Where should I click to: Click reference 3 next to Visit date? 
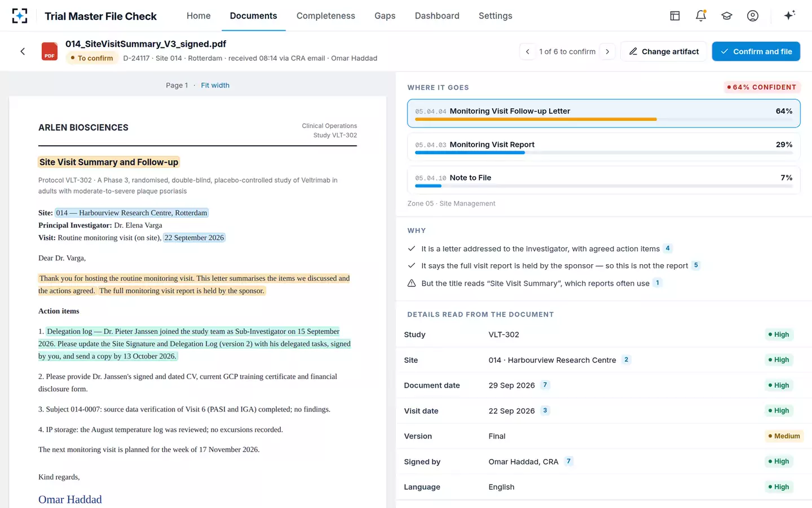(x=545, y=410)
